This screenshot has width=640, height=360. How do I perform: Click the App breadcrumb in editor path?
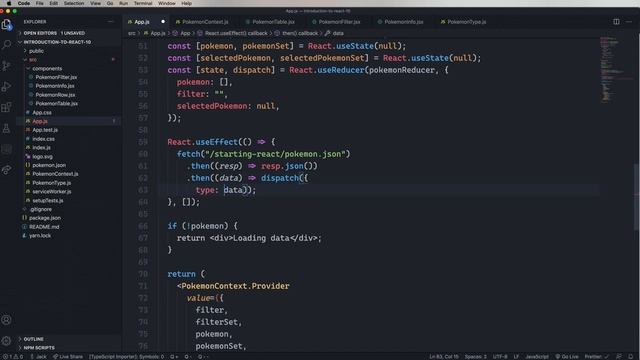pos(185,33)
